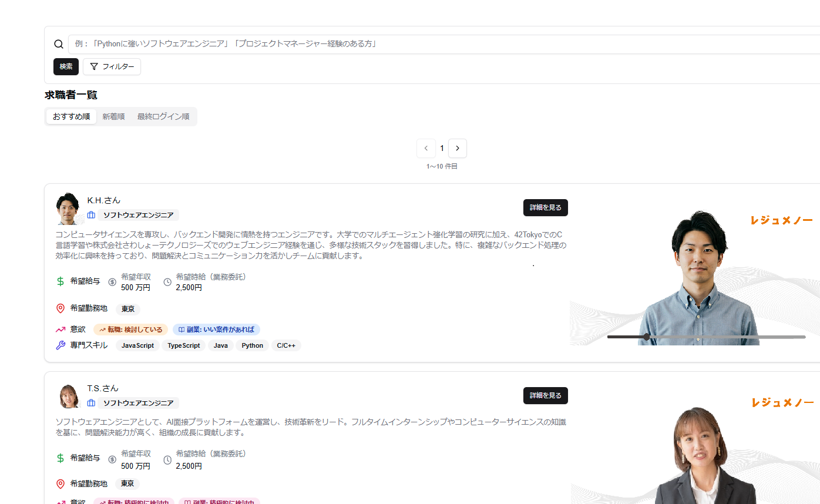
Task: Click ソフトウェアエンジニア tag on K.H.さん's card
Action: [x=139, y=215]
